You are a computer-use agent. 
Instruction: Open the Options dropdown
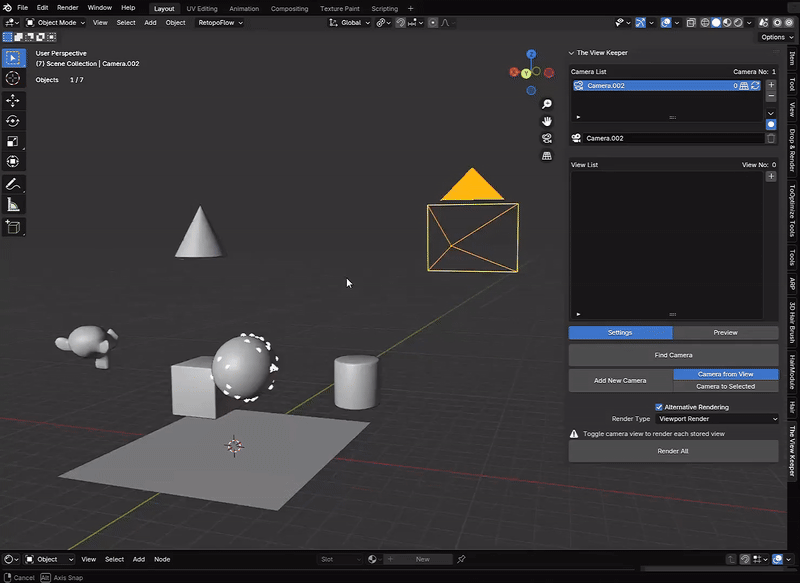[777, 37]
